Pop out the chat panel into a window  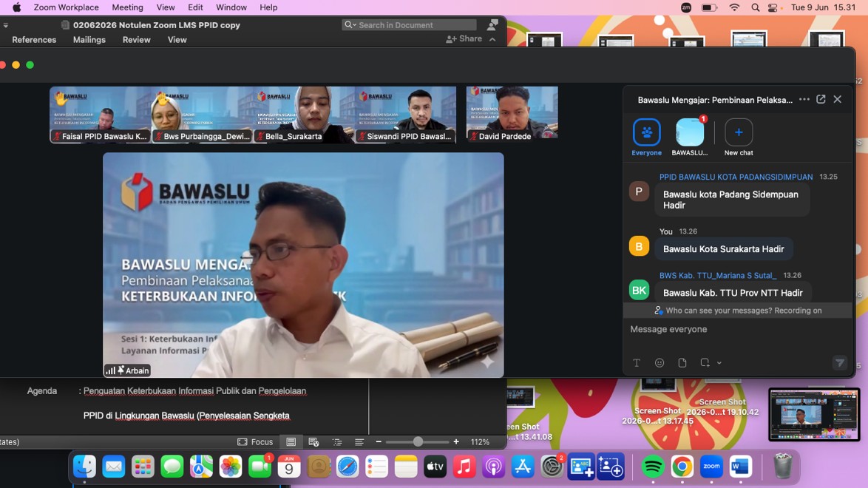point(821,99)
